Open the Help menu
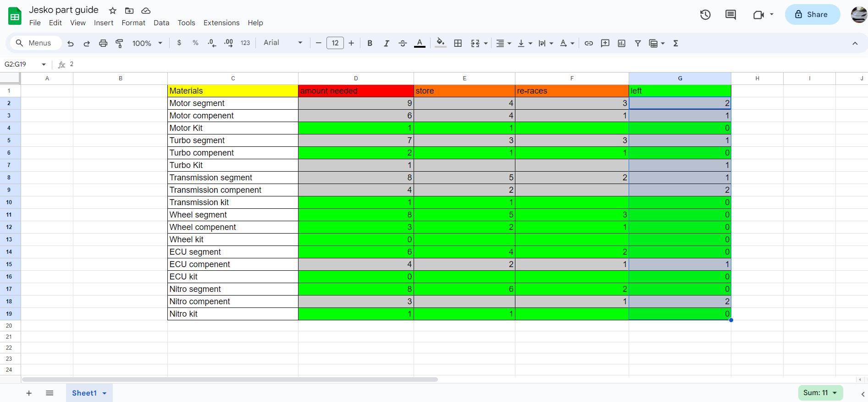The image size is (868, 402). 255,22
